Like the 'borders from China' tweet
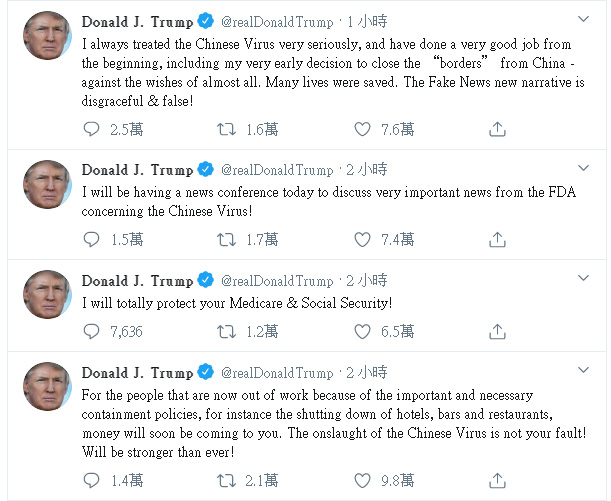The image size is (611, 501). point(363,128)
